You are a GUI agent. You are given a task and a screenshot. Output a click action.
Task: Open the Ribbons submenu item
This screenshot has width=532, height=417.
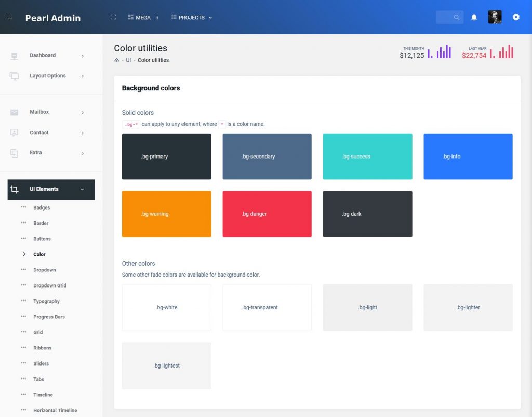coord(43,348)
